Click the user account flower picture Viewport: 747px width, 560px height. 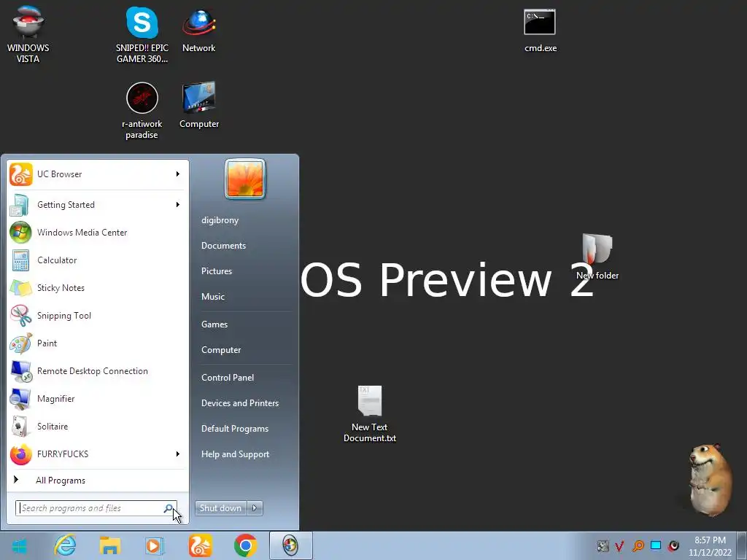click(245, 179)
